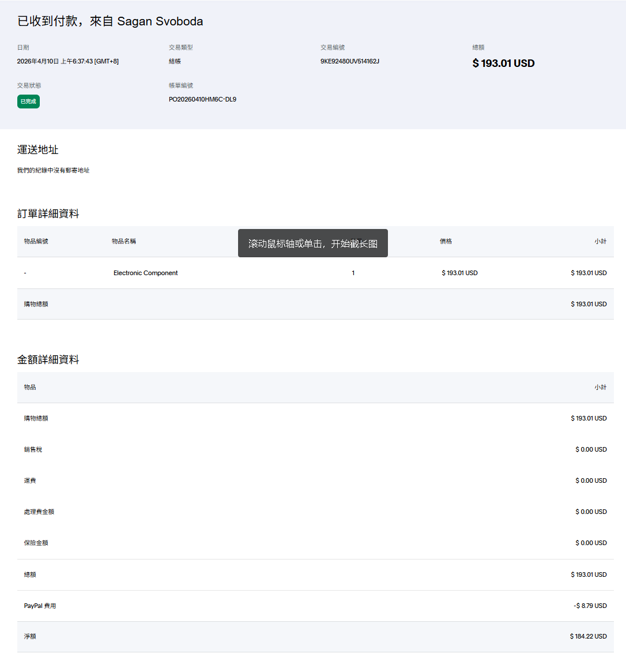
Task: Click the 金額詳細資料 section heading
Action: (48, 360)
